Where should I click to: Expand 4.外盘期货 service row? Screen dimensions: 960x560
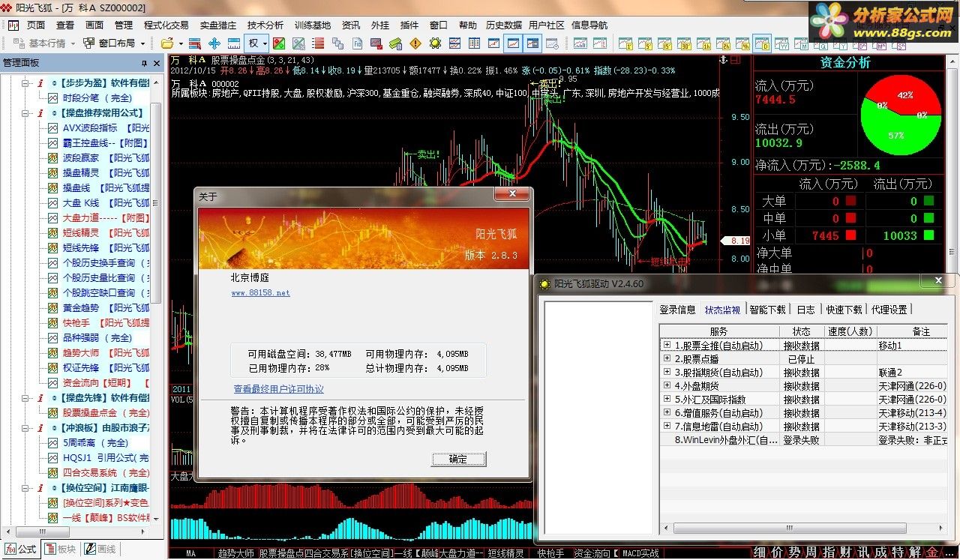(667, 386)
